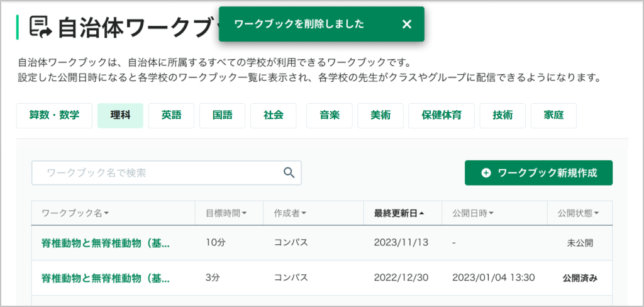The width and height of the screenshot is (644, 307).
Task: Open the 脊椎動物 workbook updated 2023/11/13
Action: pos(106,243)
